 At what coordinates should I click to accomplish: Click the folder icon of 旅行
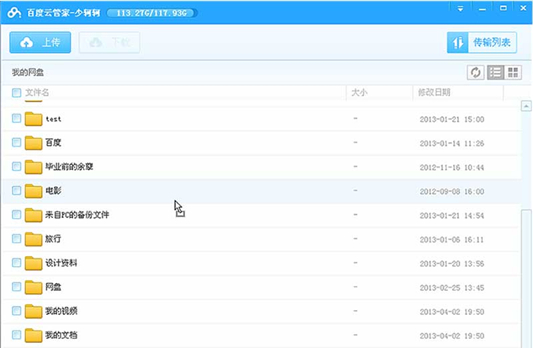33,239
